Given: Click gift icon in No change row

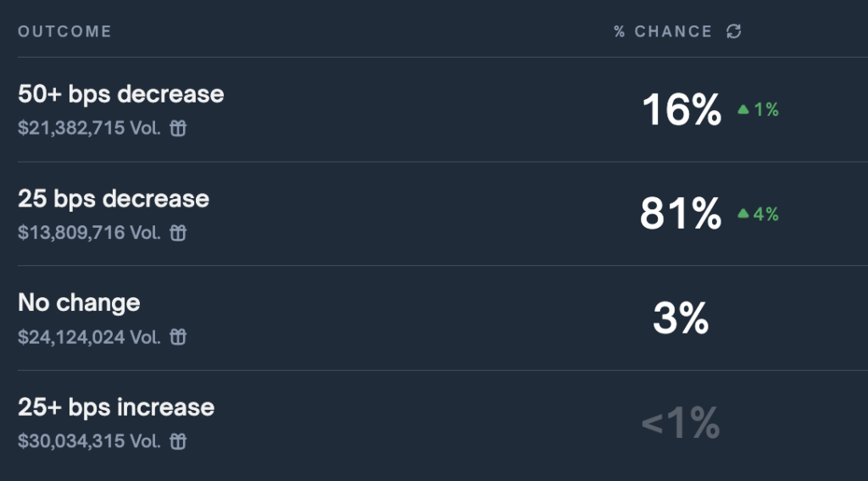Looking at the screenshot, I should tap(178, 337).
